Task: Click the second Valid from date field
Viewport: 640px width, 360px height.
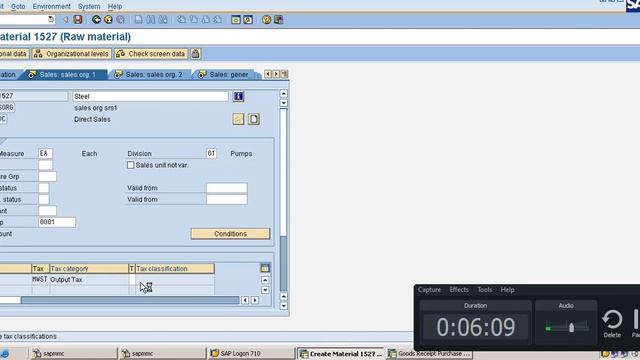Action: 227,199
